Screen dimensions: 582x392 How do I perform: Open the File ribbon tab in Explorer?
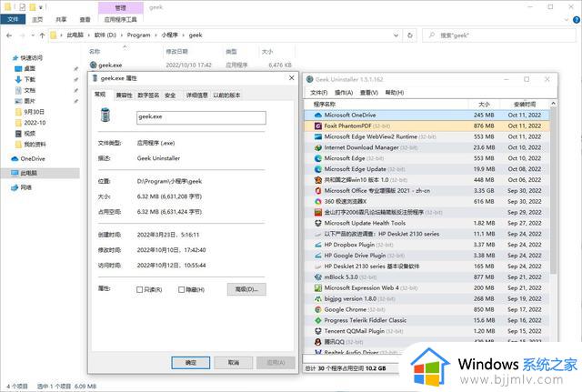pos(13,19)
